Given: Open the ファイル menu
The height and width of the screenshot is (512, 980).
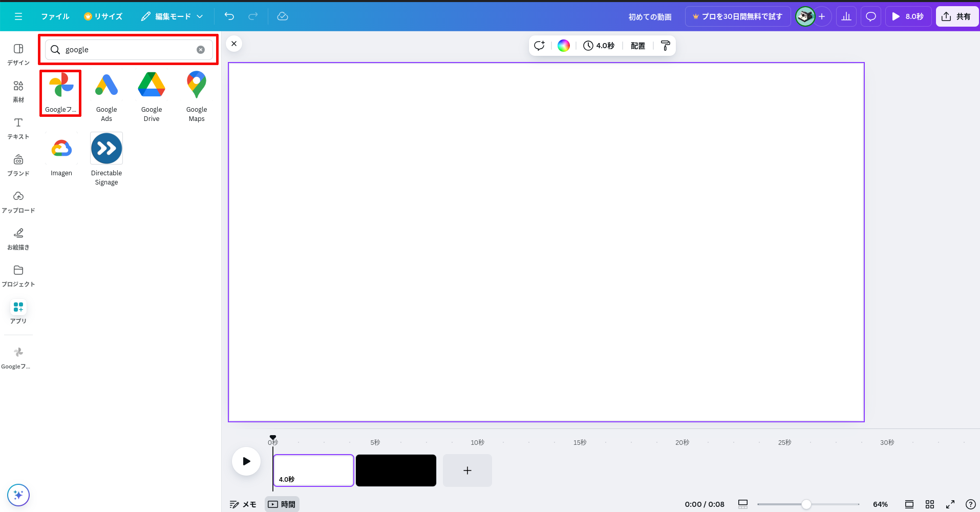Looking at the screenshot, I should (55, 16).
